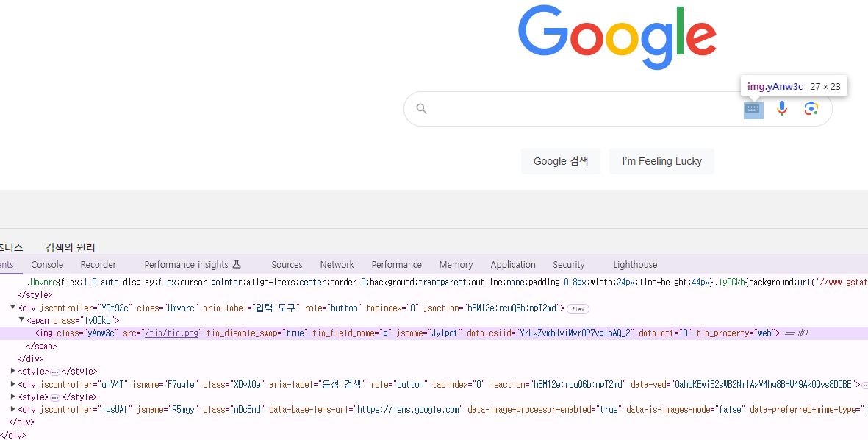This screenshot has height=440, width=868.
Task: Switch to the Recorder tab
Action: pyautogui.click(x=98, y=265)
